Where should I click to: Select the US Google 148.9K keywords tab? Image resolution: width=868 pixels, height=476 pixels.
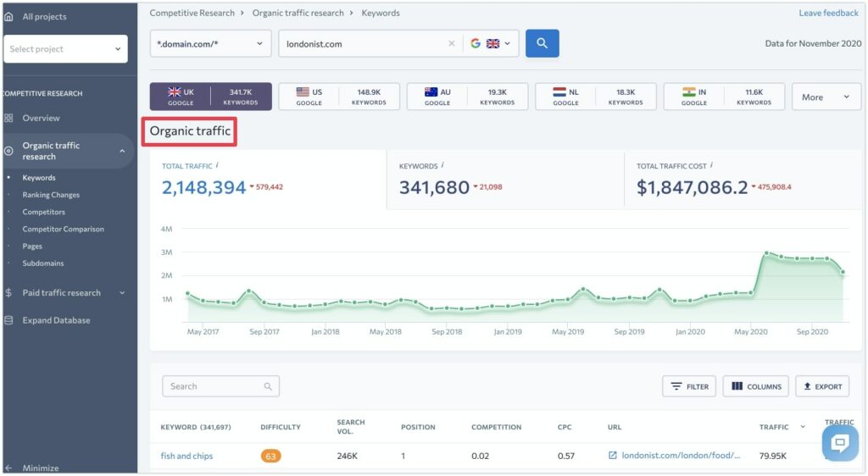[x=339, y=97]
